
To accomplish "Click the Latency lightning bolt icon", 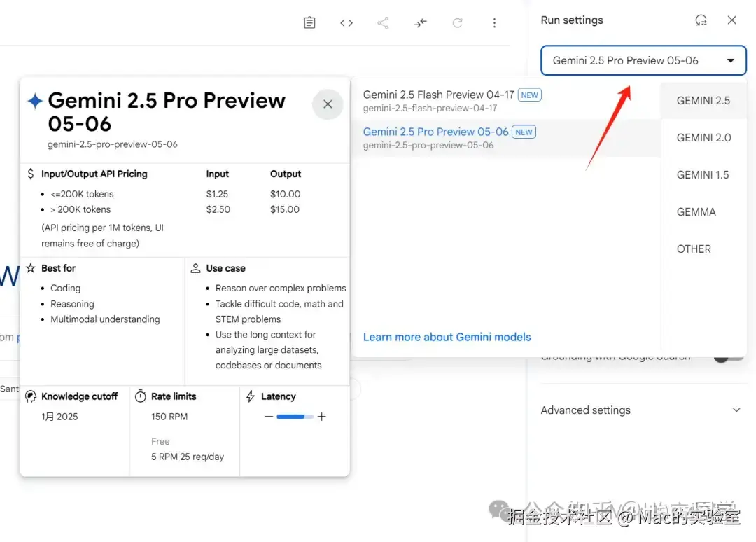I will point(250,396).
